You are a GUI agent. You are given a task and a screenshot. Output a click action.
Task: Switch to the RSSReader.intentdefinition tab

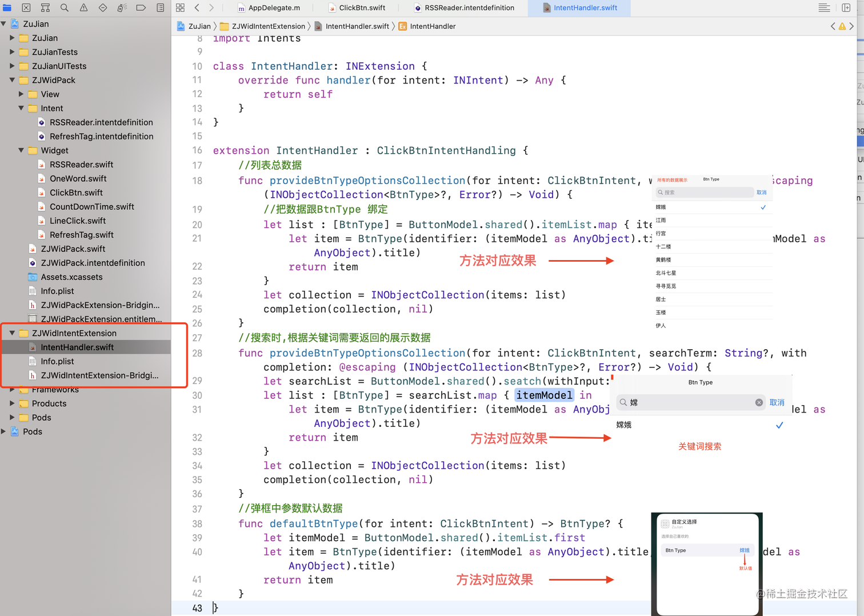pos(464,7)
